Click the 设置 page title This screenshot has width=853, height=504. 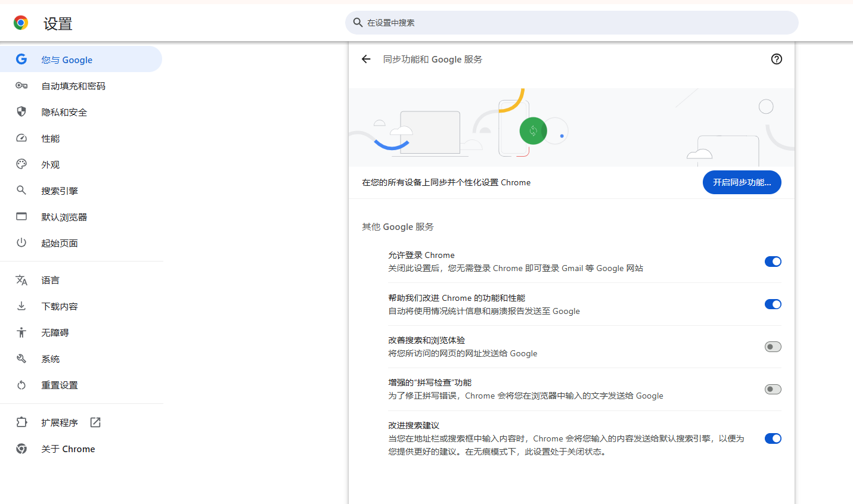pos(58,24)
